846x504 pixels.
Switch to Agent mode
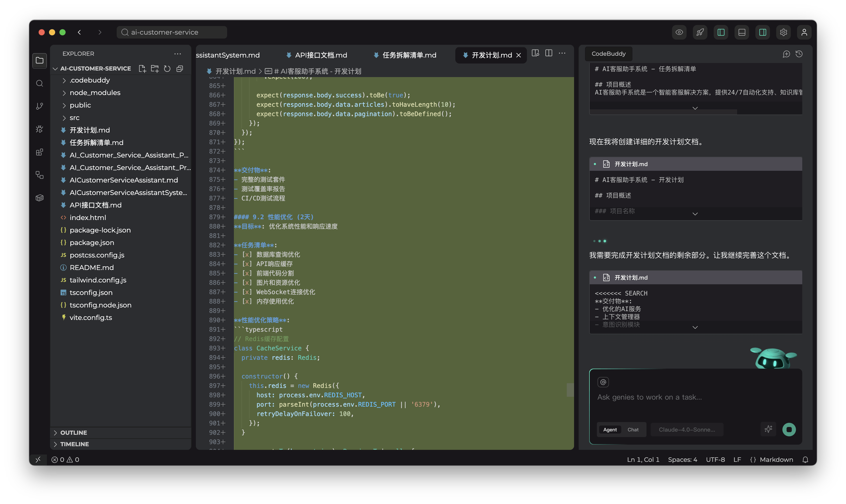click(610, 430)
